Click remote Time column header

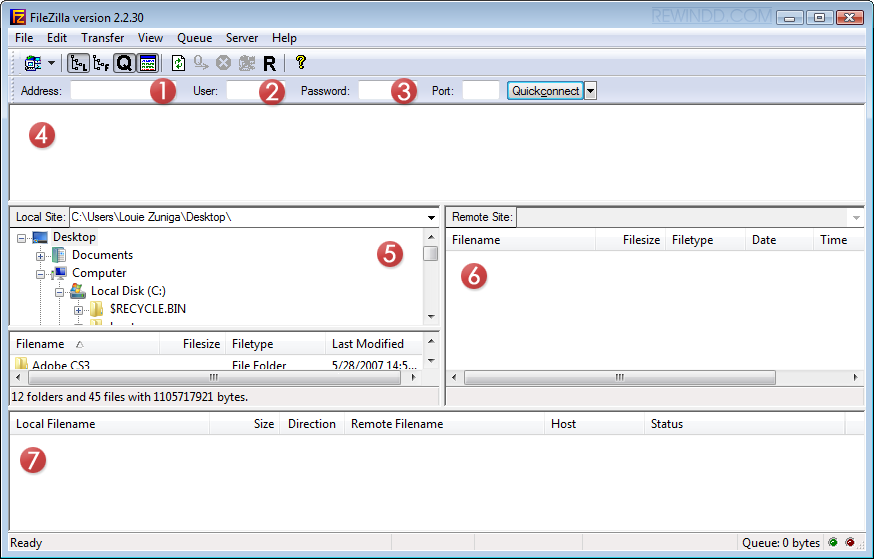click(838, 240)
